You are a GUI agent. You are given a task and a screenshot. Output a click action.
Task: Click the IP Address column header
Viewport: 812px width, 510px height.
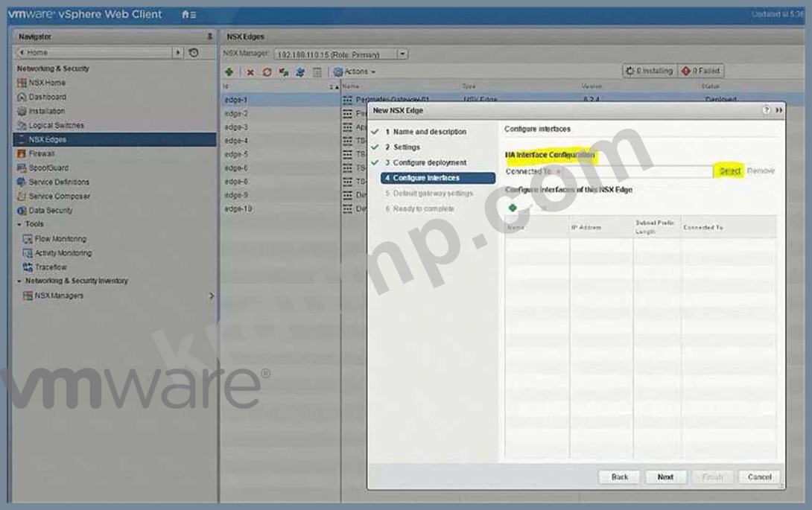(x=600, y=227)
